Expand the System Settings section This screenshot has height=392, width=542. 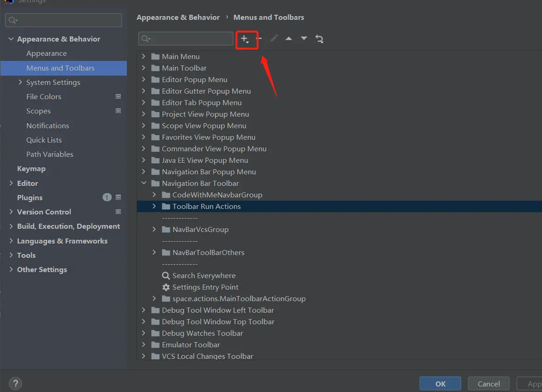[20, 82]
